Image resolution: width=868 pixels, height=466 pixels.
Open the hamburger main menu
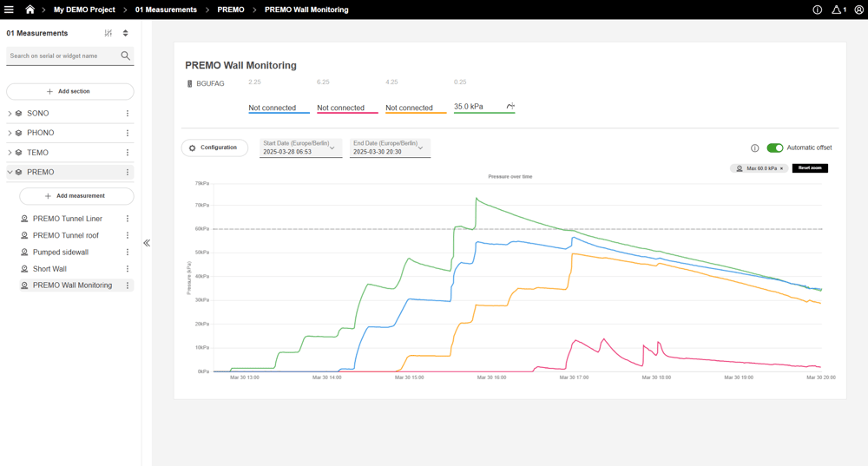[x=10, y=10]
